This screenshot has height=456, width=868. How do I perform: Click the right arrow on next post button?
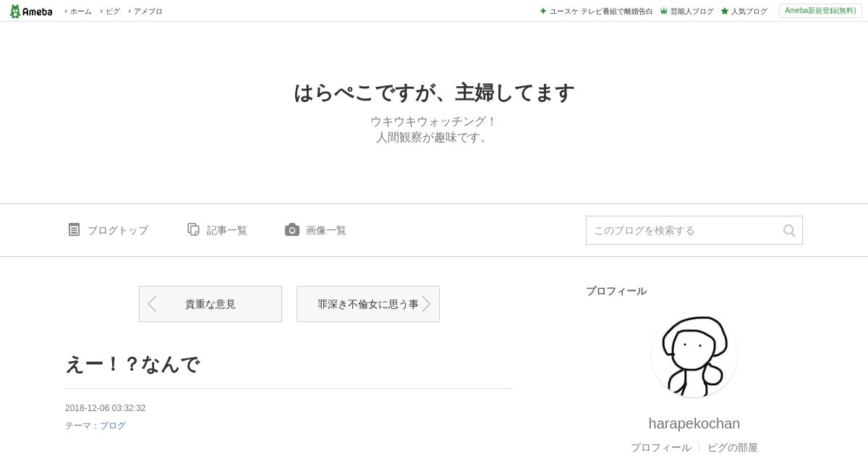(426, 304)
